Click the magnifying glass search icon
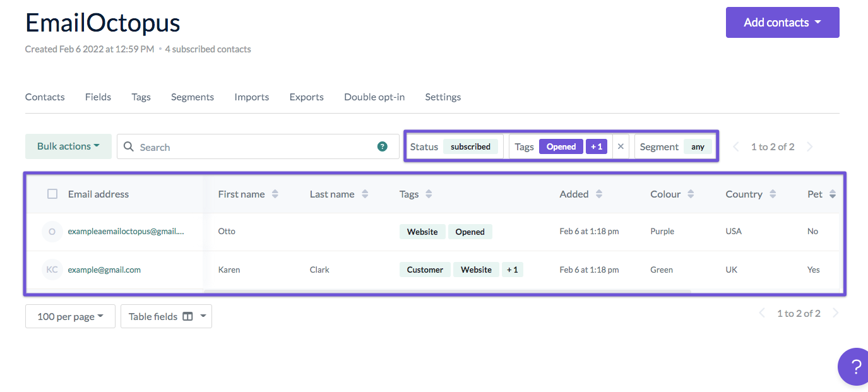The height and width of the screenshot is (392, 868). point(129,146)
